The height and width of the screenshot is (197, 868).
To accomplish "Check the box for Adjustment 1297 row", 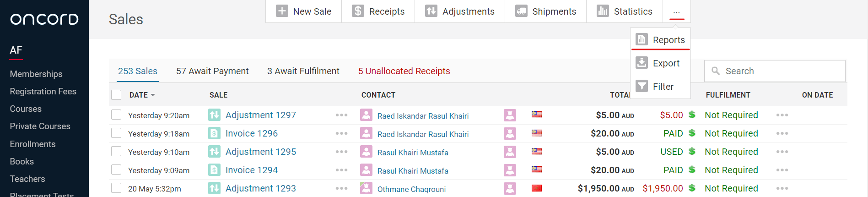I will 116,115.
